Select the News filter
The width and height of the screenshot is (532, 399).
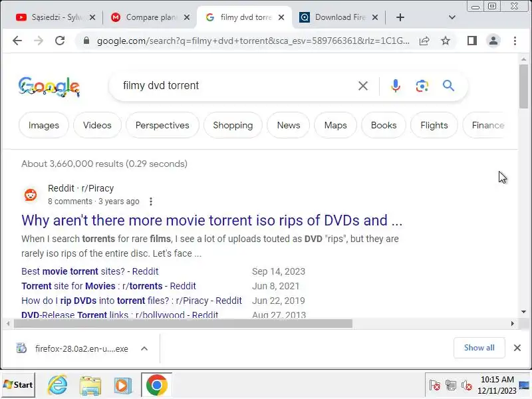(x=289, y=125)
